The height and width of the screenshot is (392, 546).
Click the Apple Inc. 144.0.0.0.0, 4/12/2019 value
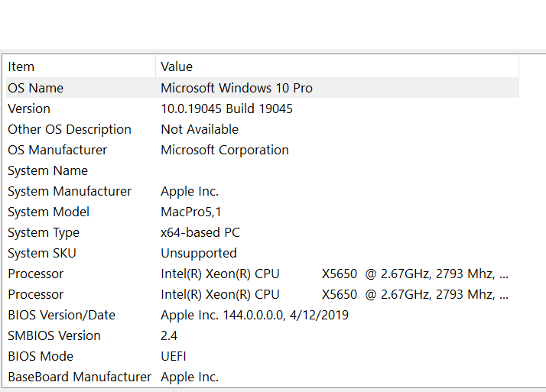(254, 315)
